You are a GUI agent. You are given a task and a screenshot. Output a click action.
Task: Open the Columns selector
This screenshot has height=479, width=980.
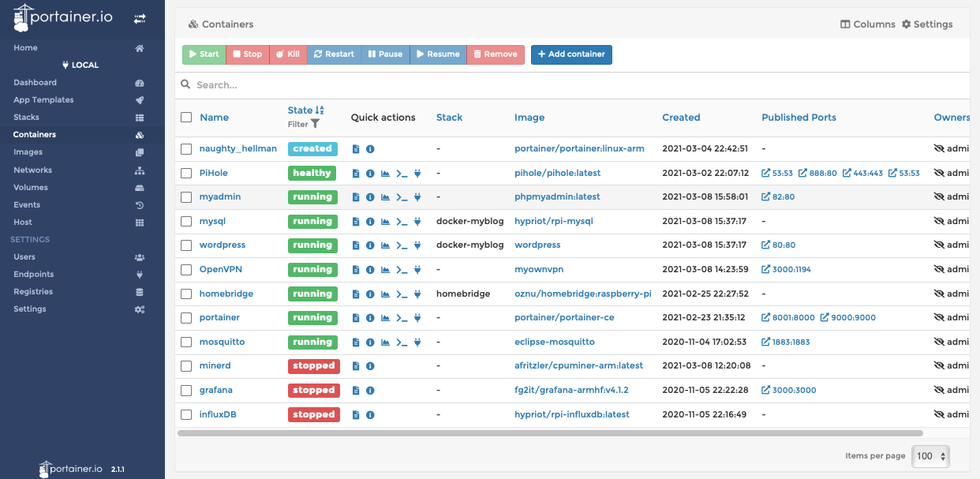pyautogui.click(x=868, y=24)
